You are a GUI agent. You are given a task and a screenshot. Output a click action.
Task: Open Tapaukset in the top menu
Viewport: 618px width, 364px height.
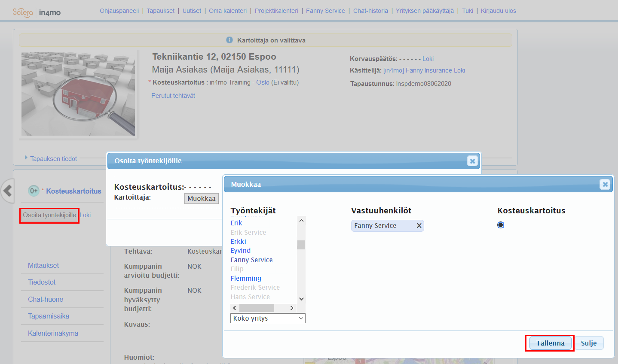click(x=160, y=11)
